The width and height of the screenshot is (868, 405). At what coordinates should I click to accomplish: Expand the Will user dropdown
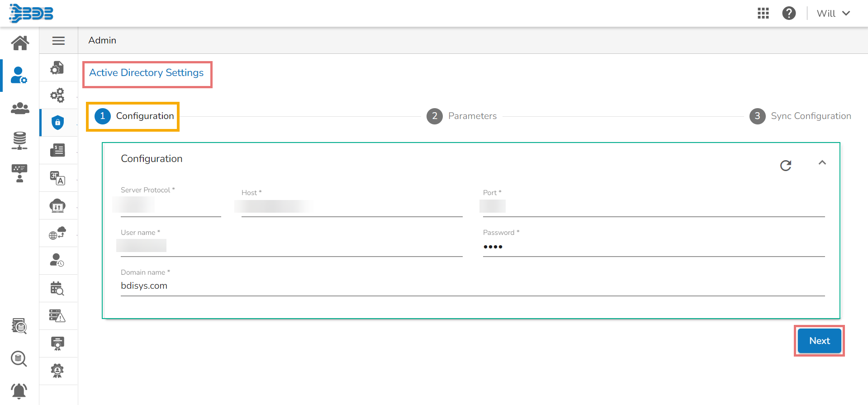pos(833,14)
